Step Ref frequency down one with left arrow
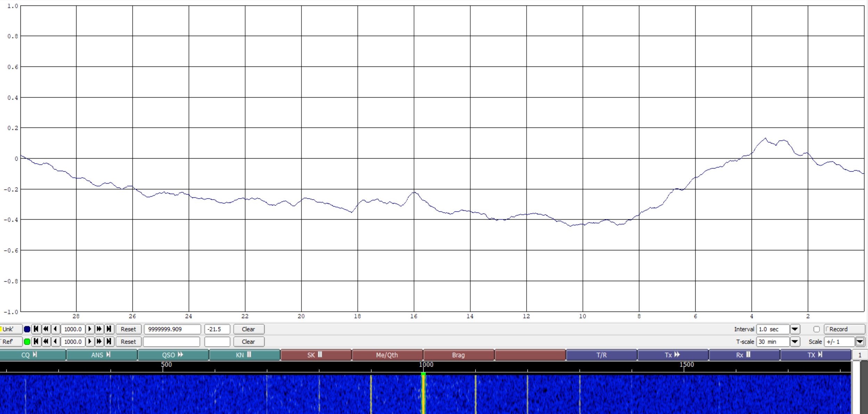Image resolution: width=868 pixels, height=414 pixels. coord(55,341)
